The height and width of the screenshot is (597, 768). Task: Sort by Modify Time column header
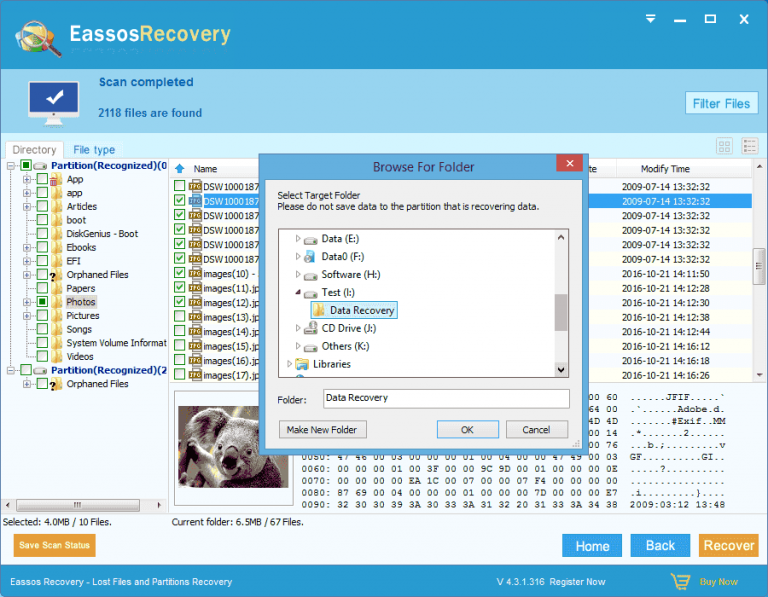tap(665, 169)
